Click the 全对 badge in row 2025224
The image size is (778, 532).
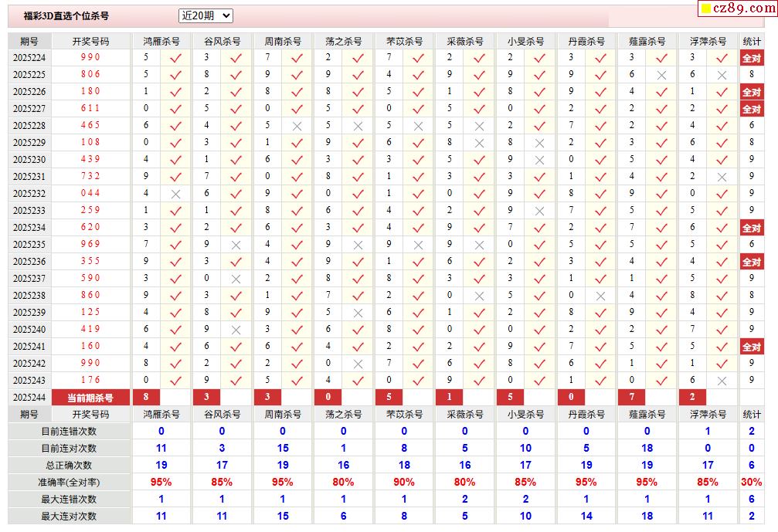[752, 58]
